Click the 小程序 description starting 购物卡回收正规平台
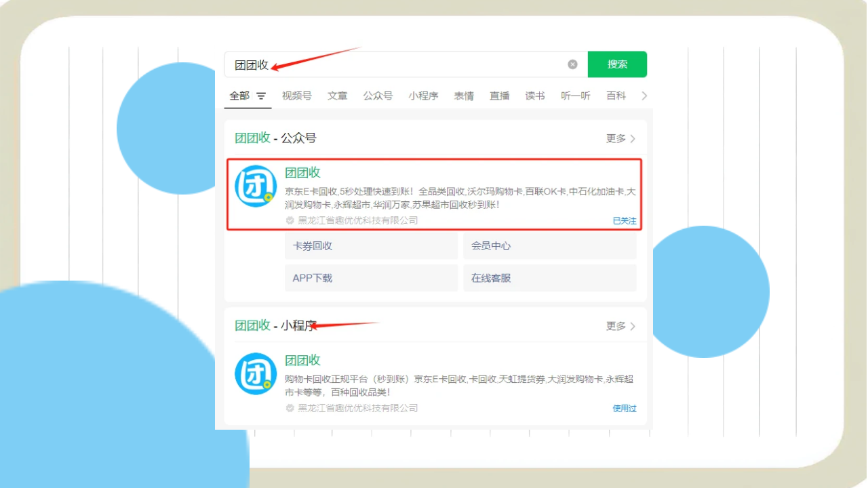Viewport: 868px width, 488px height. [459, 386]
